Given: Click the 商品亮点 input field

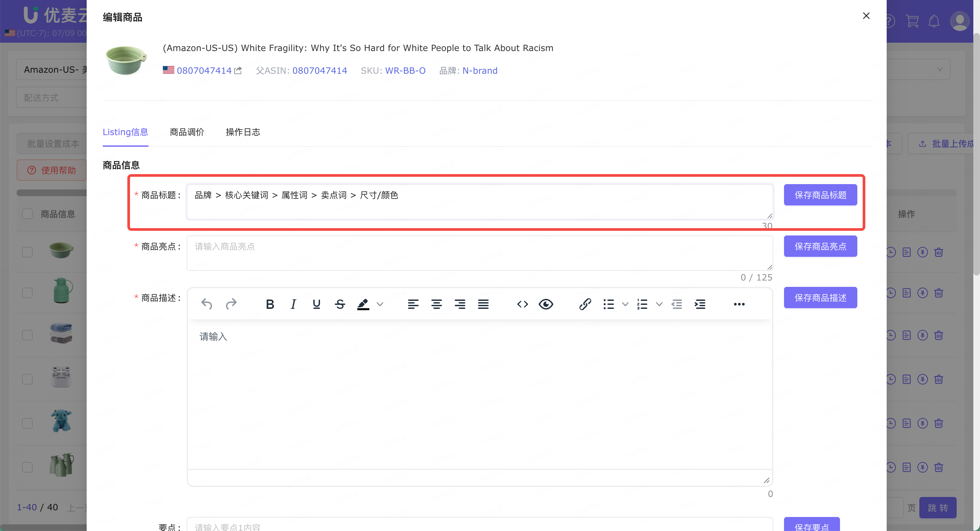Looking at the screenshot, I should pyautogui.click(x=480, y=253).
